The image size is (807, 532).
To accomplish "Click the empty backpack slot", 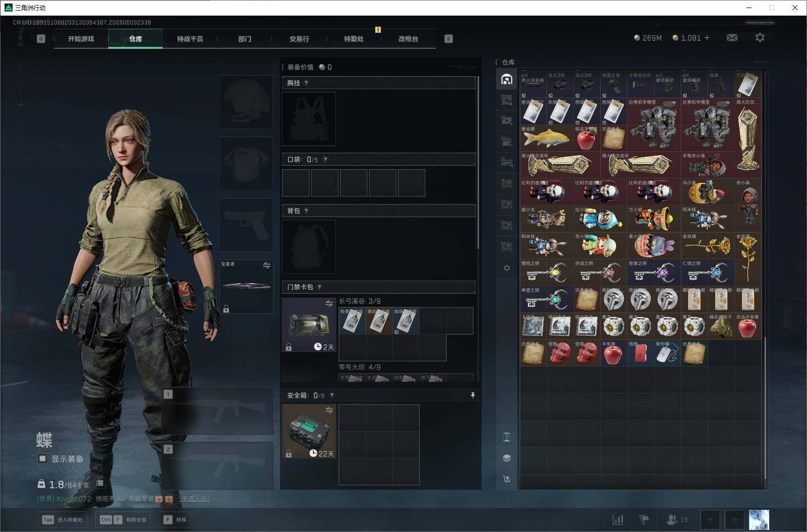I will [309, 246].
